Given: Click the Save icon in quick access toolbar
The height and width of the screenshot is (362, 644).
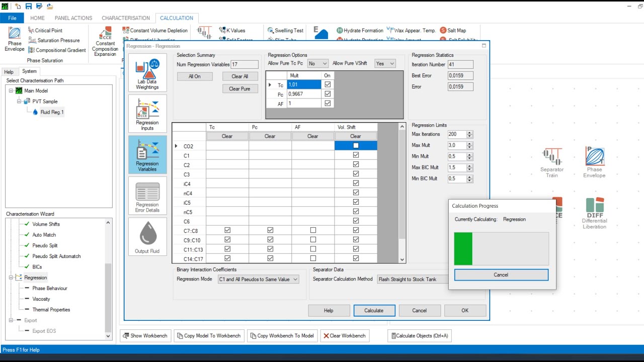Looking at the screenshot, I should [29, 6].
